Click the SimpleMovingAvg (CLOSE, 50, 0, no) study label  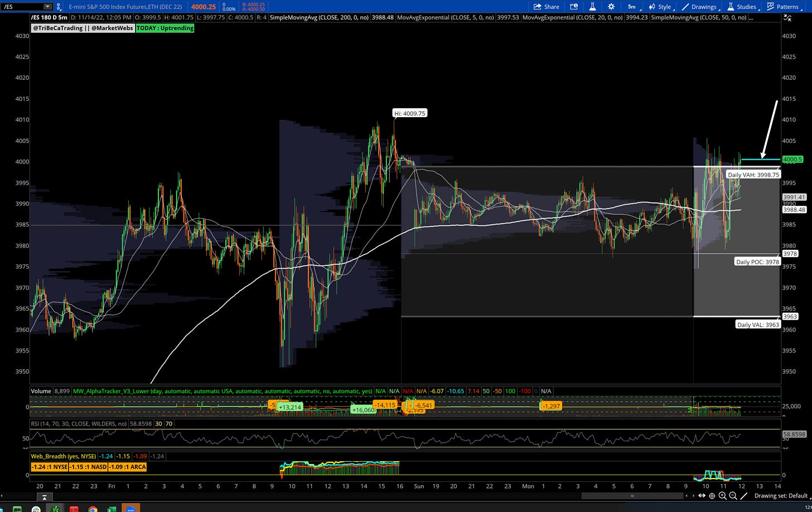click(x=699, y=18)
